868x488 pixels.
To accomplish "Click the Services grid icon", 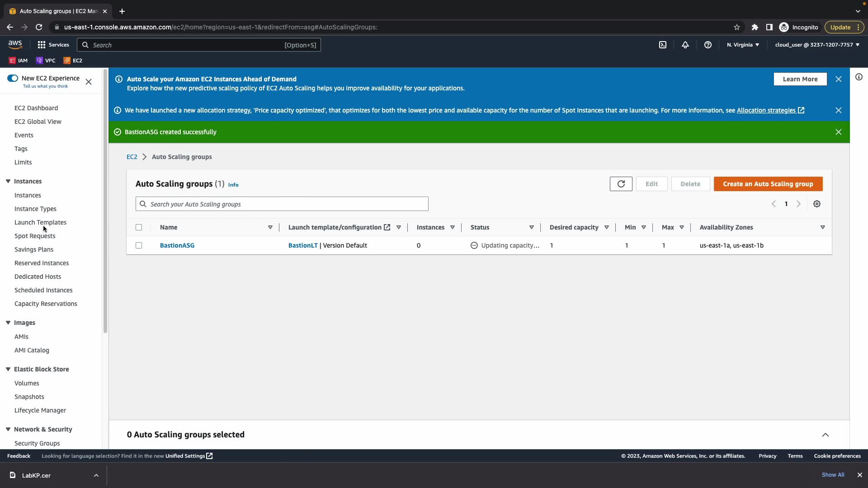I will pos(42,45).
